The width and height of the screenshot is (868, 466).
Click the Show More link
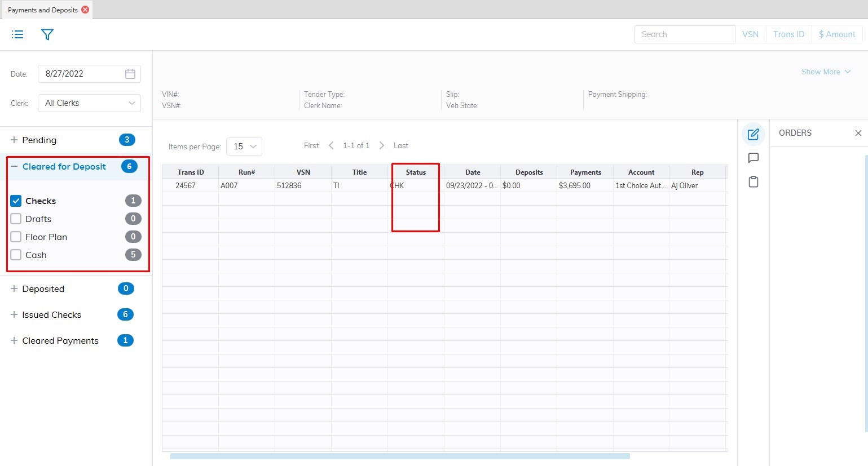pos(826,72)
